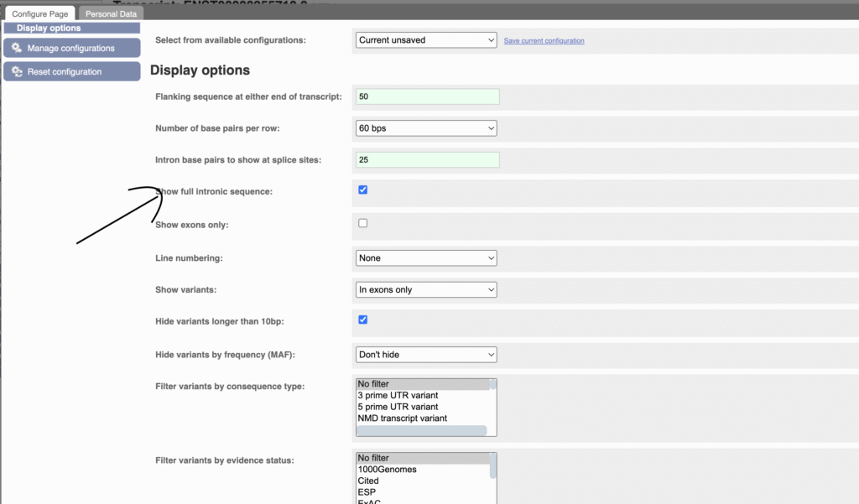Click the consequence type list horizontal scrollbar
This screenshot has width=859, height=504.
coord(422,430)
